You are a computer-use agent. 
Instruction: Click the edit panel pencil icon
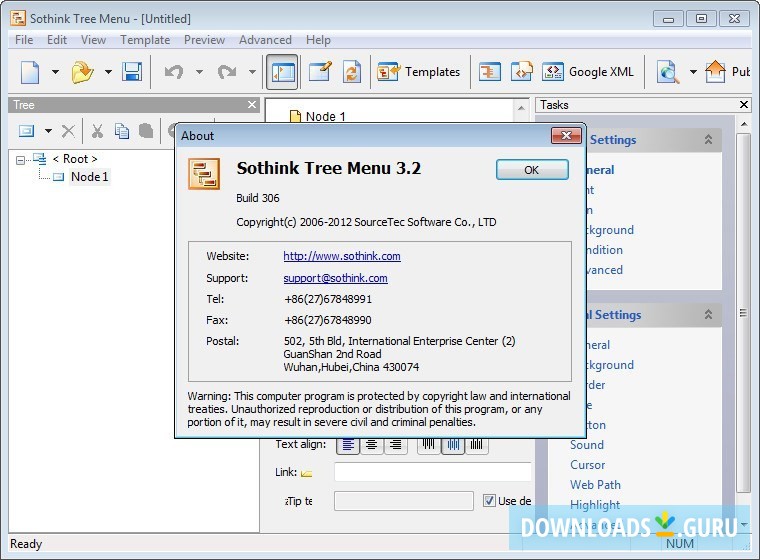pyautogui.click(x=320, y=72)
